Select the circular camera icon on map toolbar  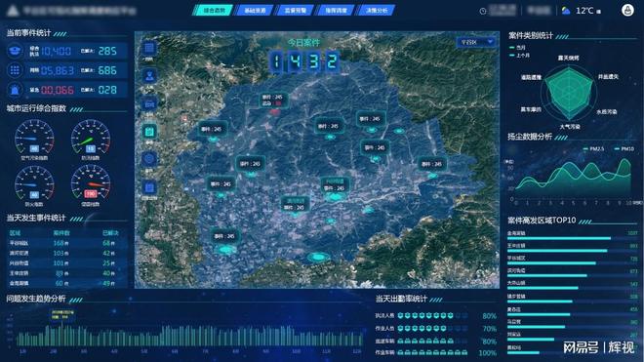point(149,159)
